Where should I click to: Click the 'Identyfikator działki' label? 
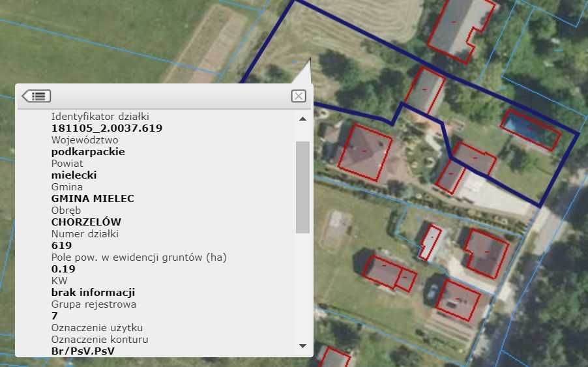tap(100, 117)
